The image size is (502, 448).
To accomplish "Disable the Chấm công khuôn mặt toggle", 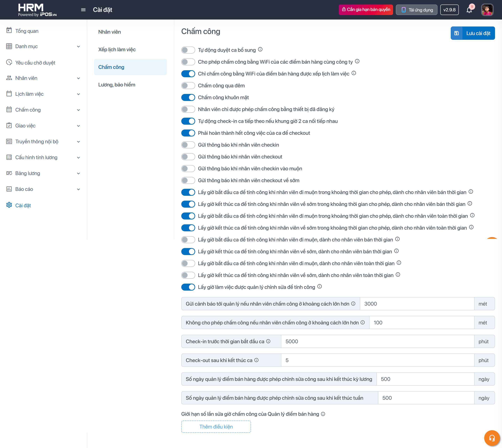I will tap(188, 97).
